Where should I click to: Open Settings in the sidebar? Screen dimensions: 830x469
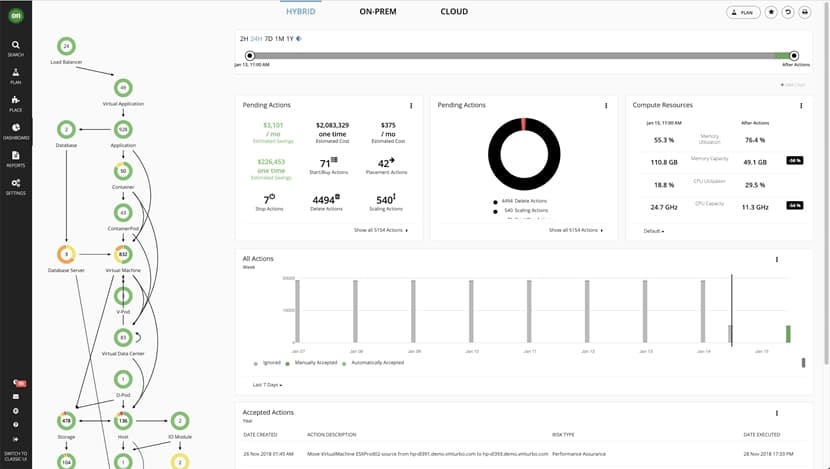coord(15,186)
